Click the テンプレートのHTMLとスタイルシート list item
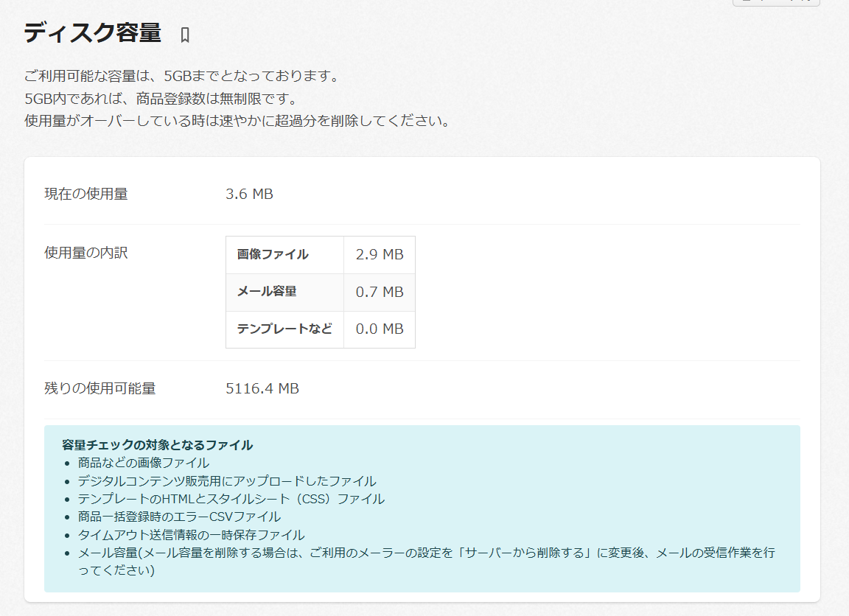Viewport: 849px width, 616px height. pyautogui.click(x=231, y=499)
